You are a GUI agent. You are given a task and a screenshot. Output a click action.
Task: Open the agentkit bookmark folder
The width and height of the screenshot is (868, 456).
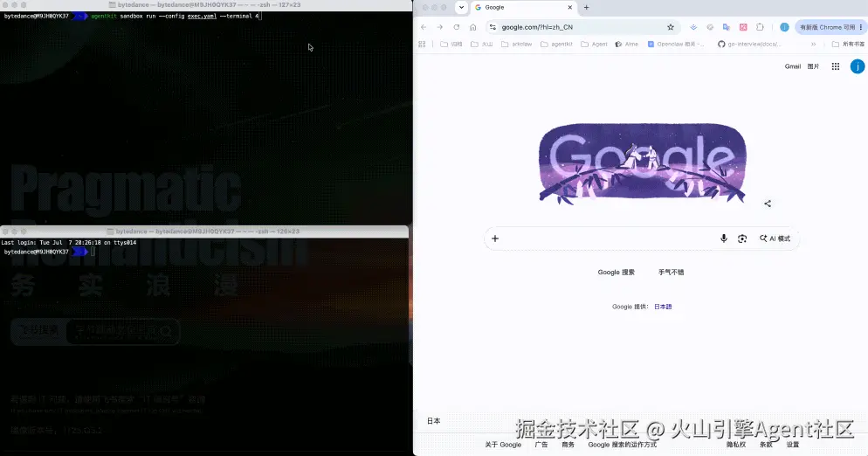(x=556, y=45)
